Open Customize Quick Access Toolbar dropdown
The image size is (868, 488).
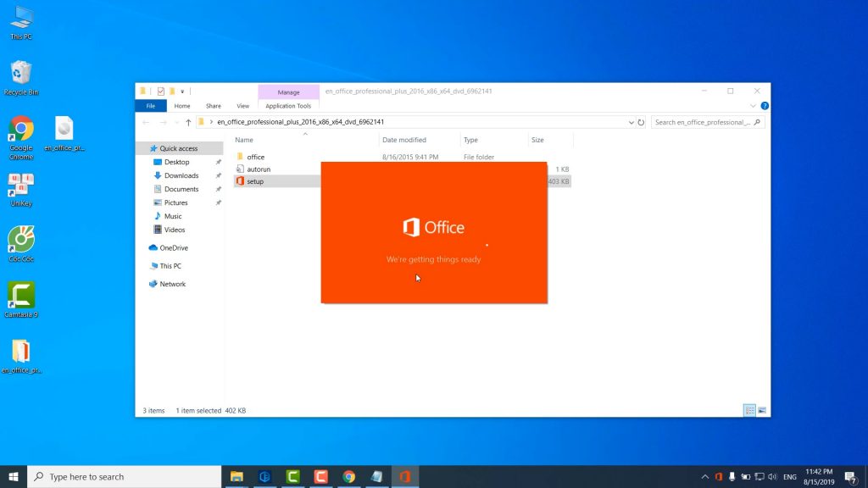tap(182, 91)
